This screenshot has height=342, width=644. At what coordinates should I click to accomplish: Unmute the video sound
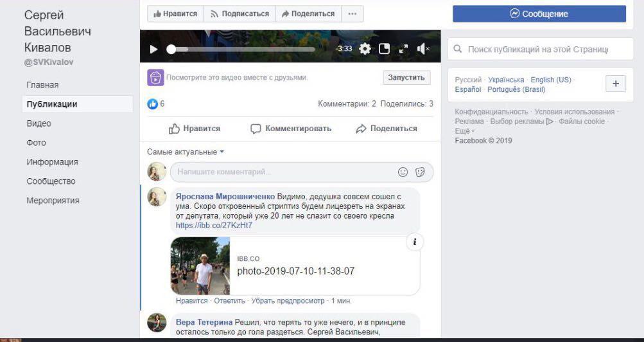[x=423, y=49]
